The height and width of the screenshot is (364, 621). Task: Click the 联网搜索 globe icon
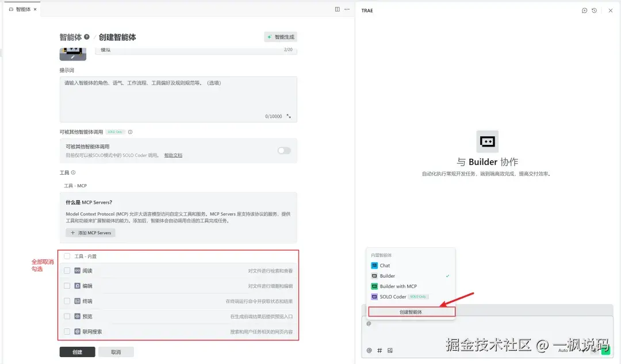click(x=77, y=332)
